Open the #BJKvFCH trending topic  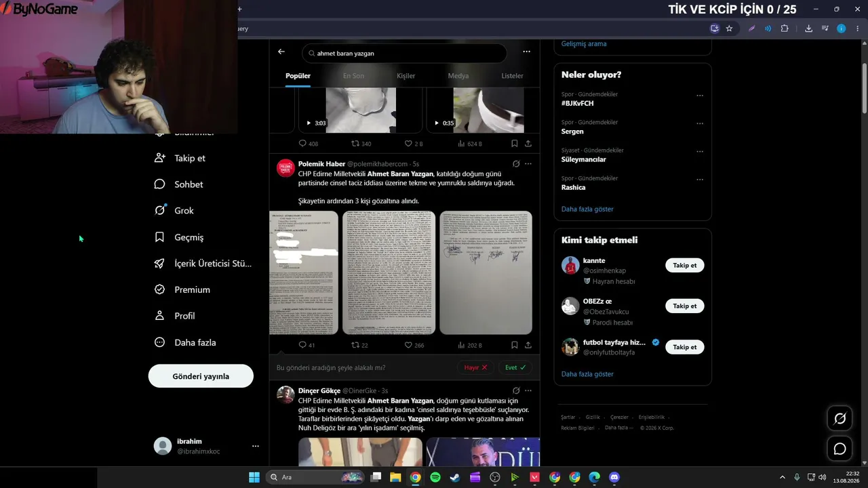tap(578, 103)
